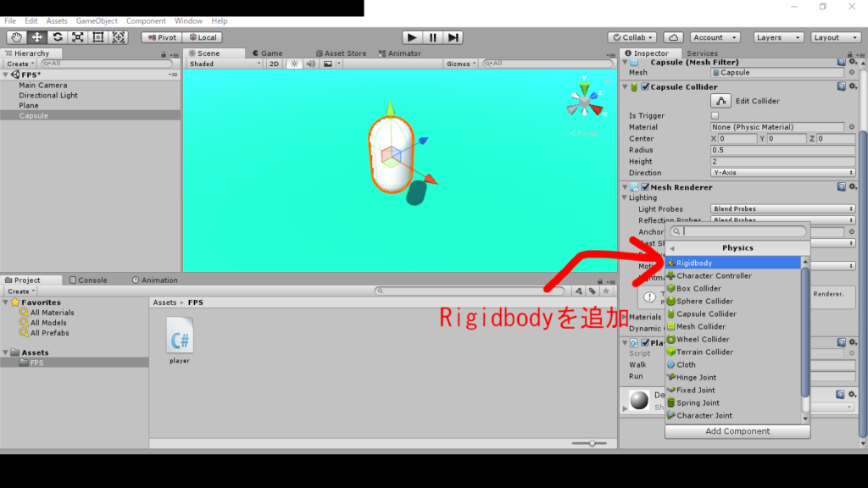Select the Hand tool in toolbar

16,37
